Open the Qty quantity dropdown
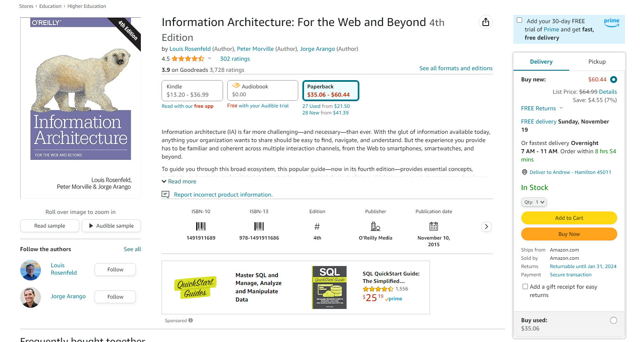This screenshot has width=644, height=342. point(534,202)
